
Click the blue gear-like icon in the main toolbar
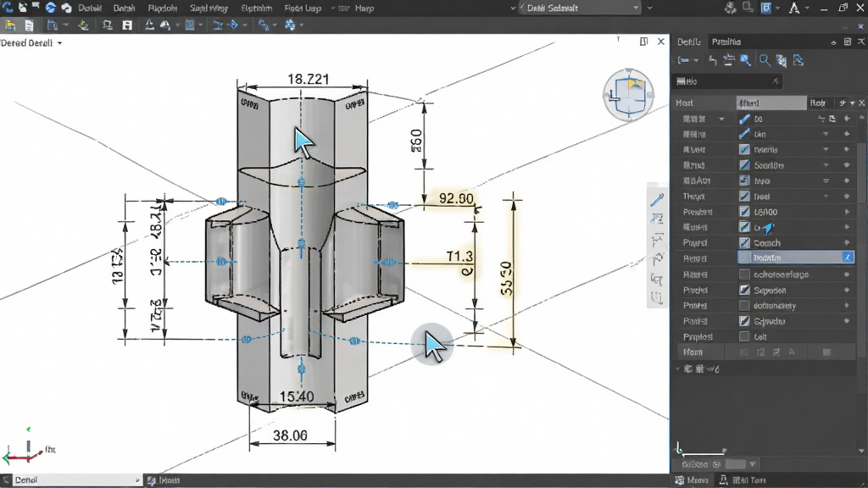click(290, 25)
